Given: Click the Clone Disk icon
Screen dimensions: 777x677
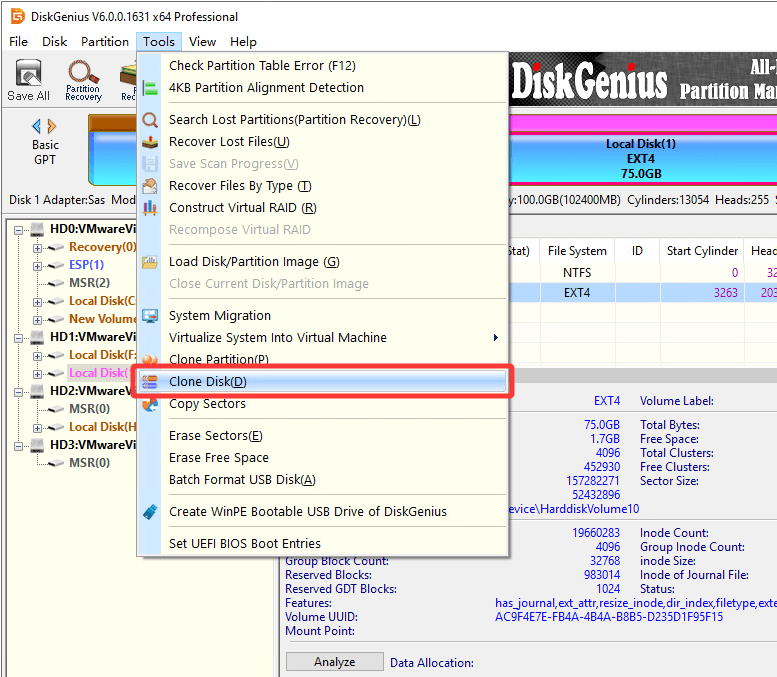Looking at the screenshot, I should [150, 382].
